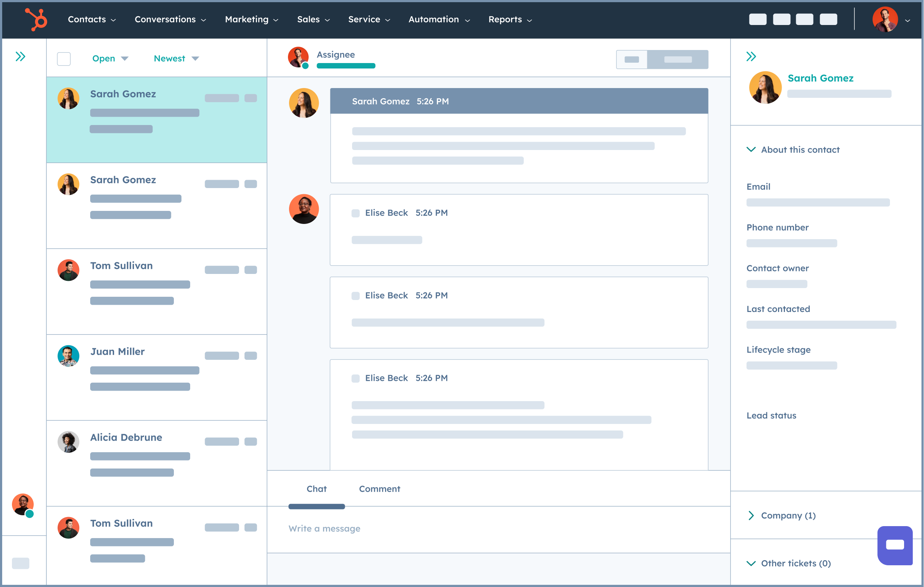
Task: Click the collapse right panel chevron icon
Action: [753, 57]
